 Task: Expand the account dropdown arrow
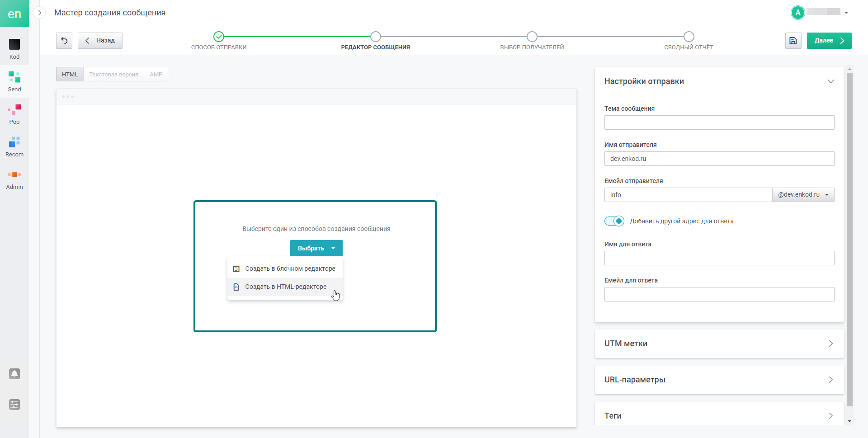click(x=846, y=13)
